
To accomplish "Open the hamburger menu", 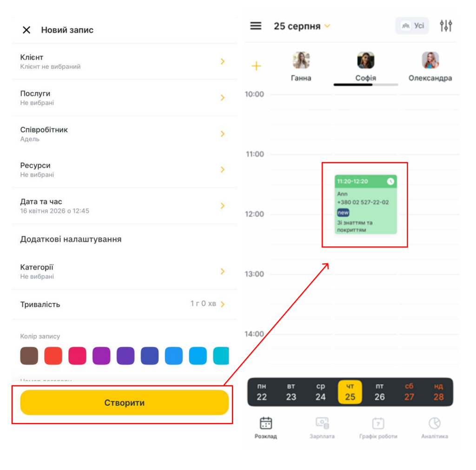I will click(256, 26).
